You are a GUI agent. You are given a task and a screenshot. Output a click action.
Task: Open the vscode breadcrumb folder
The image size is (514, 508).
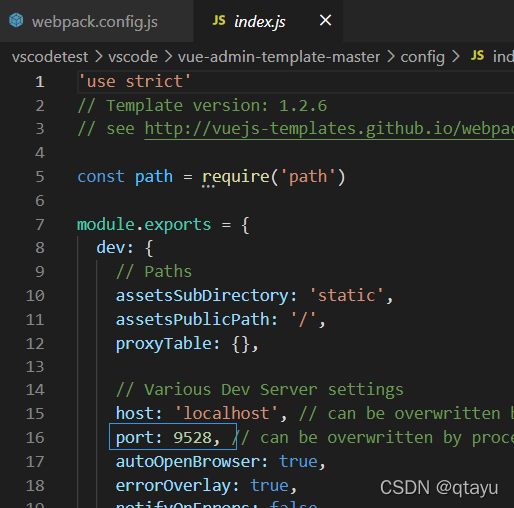tap(133, 57)
